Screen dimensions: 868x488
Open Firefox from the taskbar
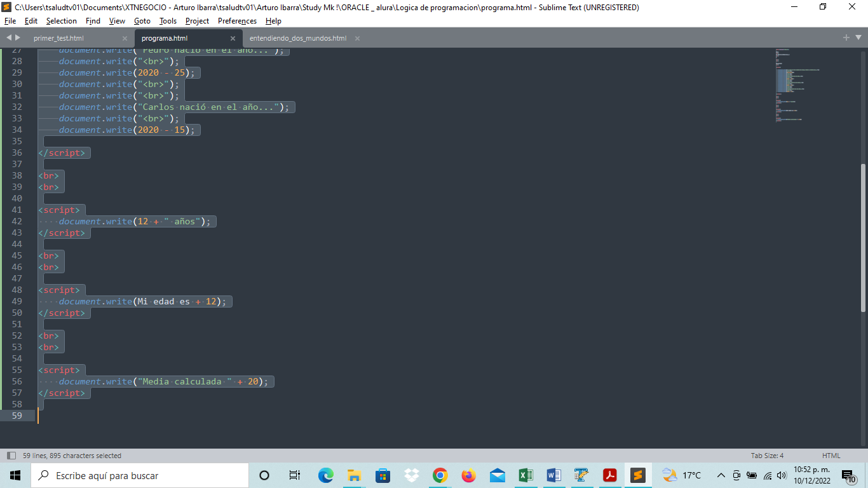[468, 475]
